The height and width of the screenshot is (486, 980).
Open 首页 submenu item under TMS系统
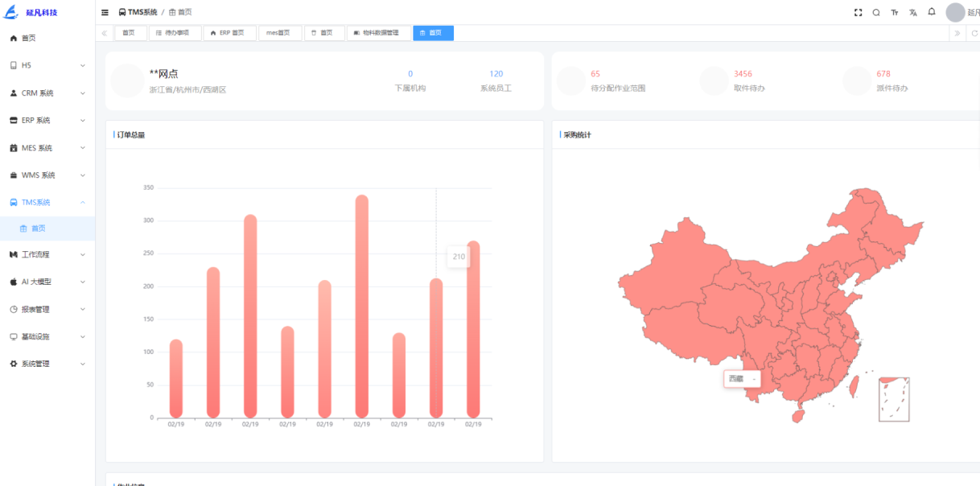click(x=47, y=229)
